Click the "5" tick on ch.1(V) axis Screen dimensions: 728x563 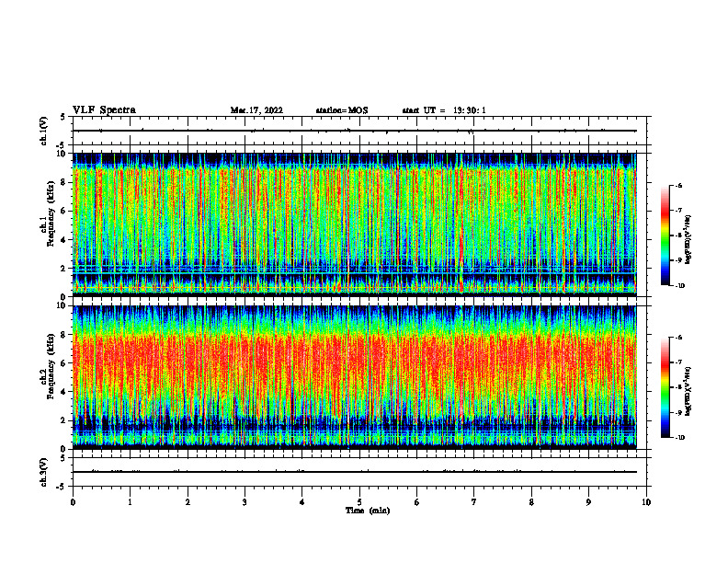tap(63, 117)
